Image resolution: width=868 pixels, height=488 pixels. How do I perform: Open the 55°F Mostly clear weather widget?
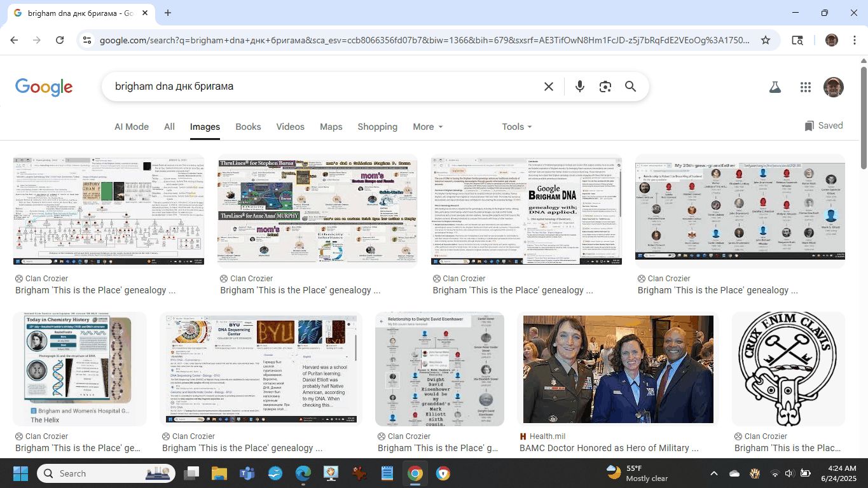coord(637,473)
